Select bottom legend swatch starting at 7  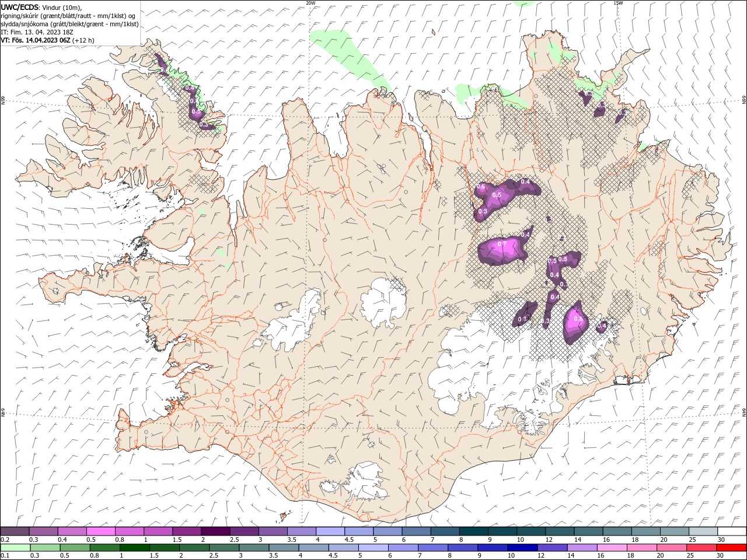433,548
